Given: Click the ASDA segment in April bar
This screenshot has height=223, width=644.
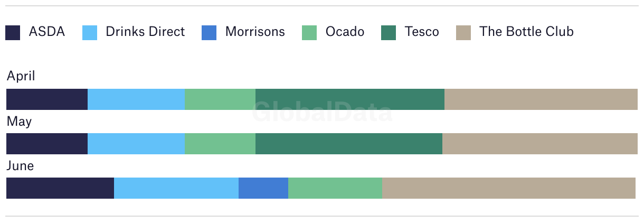Looking at the screenshot, I should [x=47, y=99].
